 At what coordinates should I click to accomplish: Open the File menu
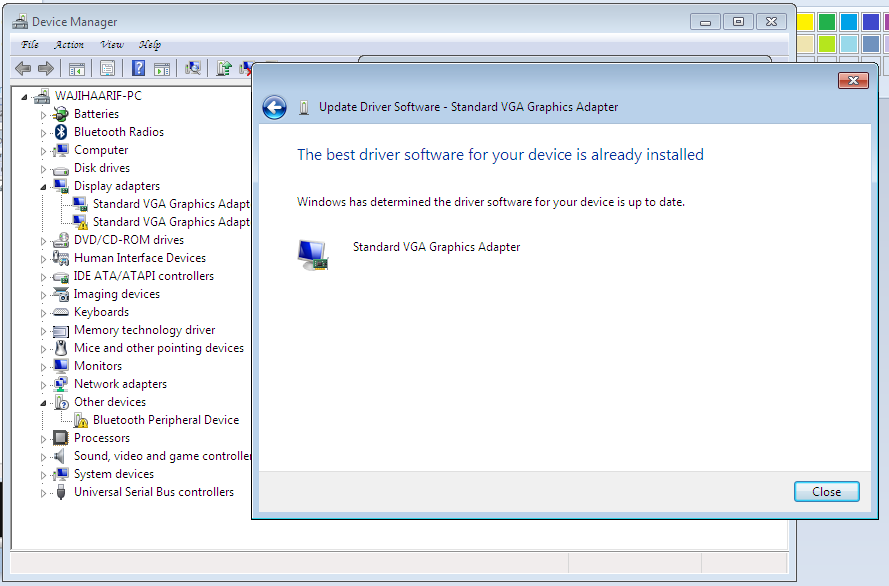click(30, 44)
